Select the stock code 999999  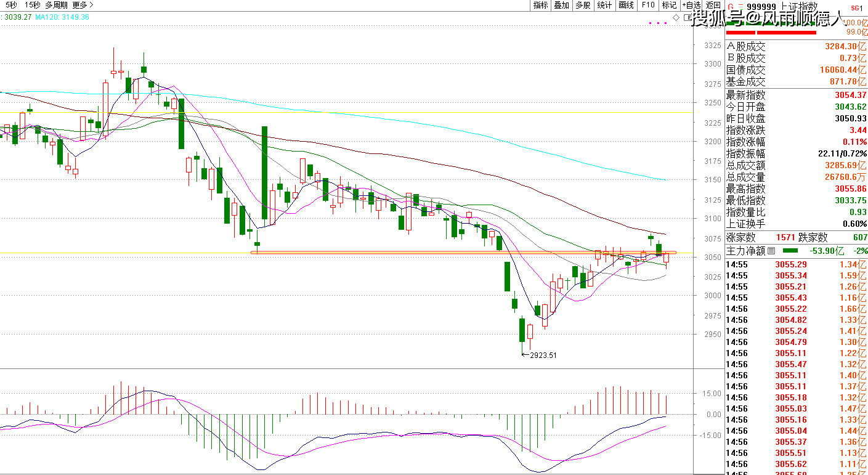[x=760, y=7]
